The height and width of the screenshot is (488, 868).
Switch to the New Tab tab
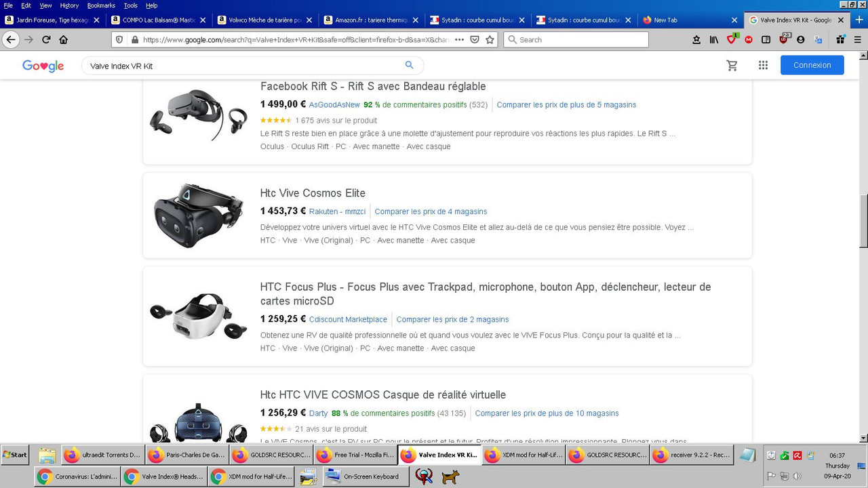coord(690,20)
